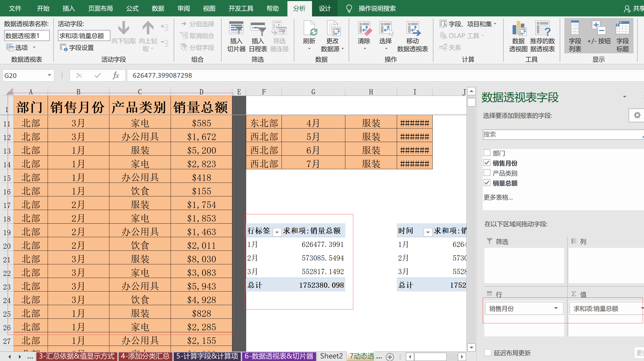Screen dimensions: 644x361
Task: Uncheck the 销售月份 field checkbox
Action: 487,163
